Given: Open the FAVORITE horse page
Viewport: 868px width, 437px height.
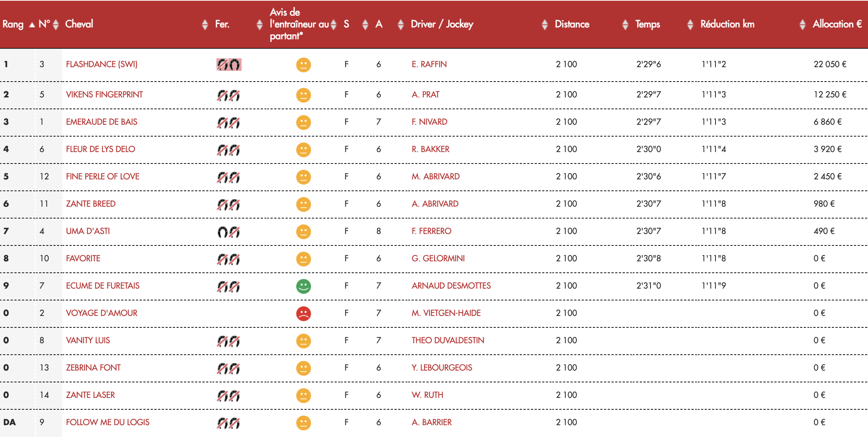Looking at the screenshot, I should click(x=83, y=258).
